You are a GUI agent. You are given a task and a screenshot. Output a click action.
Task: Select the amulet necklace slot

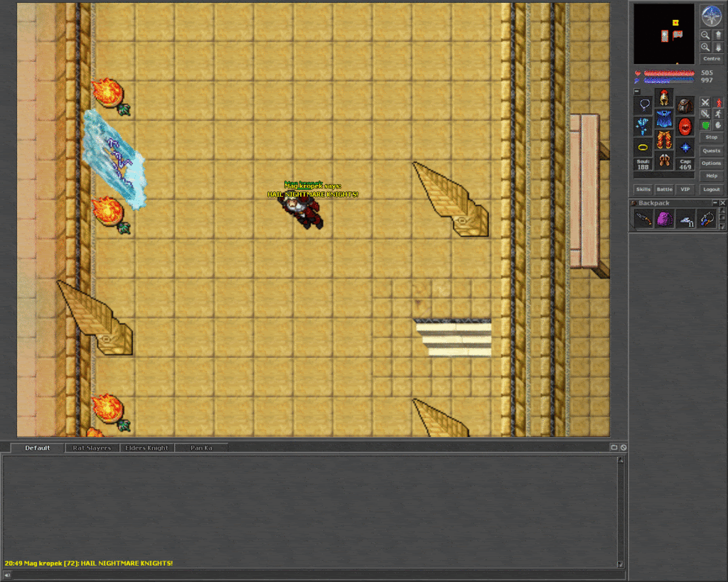click(x=643, y=104)
